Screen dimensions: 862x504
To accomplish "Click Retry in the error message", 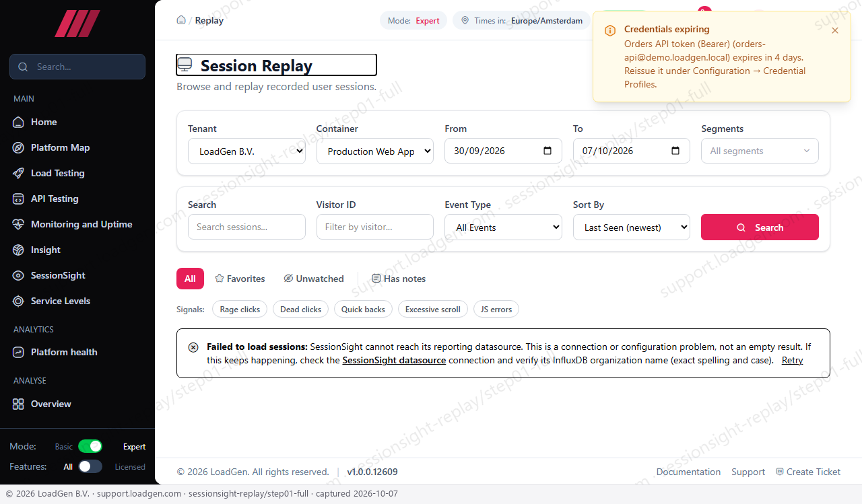I will pos(792,360).
